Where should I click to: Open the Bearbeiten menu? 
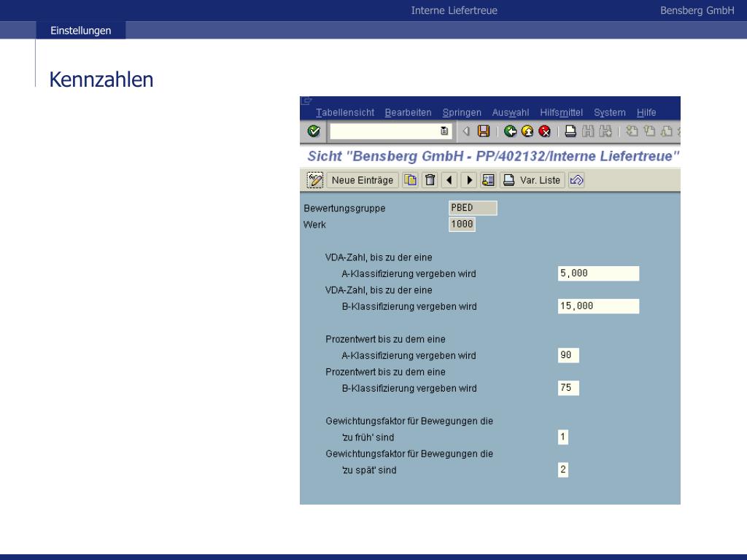408,112
